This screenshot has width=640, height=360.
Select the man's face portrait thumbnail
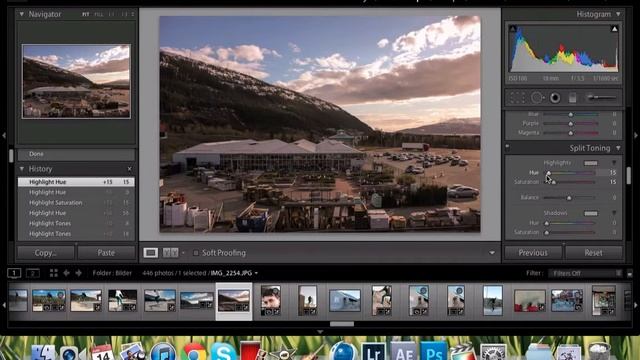tap(271, 300)
